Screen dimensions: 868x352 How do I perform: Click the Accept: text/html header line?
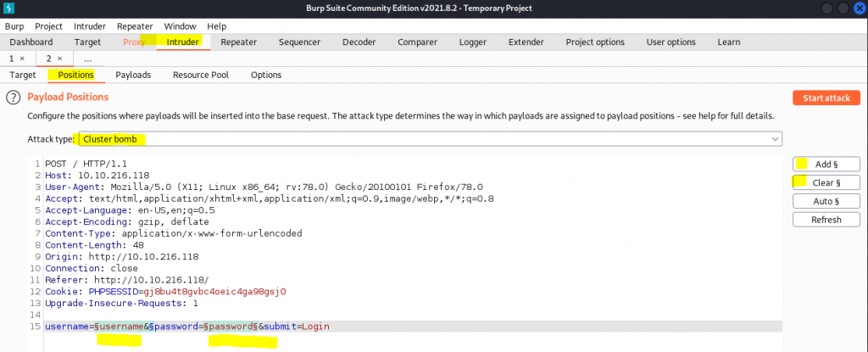pos(269,199)
